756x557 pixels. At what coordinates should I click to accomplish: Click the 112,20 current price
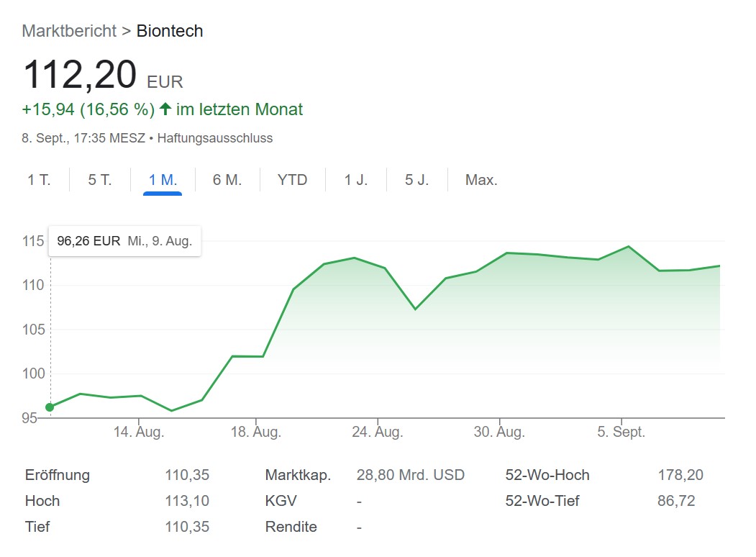tap(80, 75)
